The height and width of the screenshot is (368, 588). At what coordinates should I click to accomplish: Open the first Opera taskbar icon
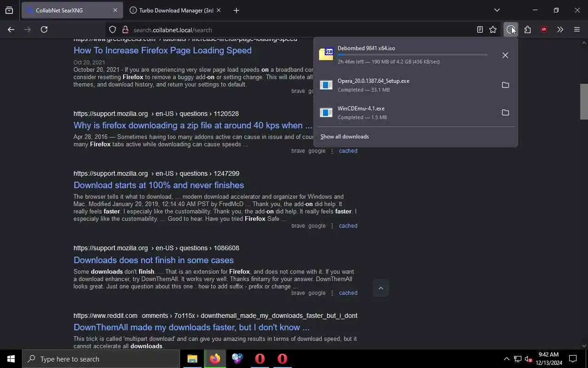(x=260, y=359)
